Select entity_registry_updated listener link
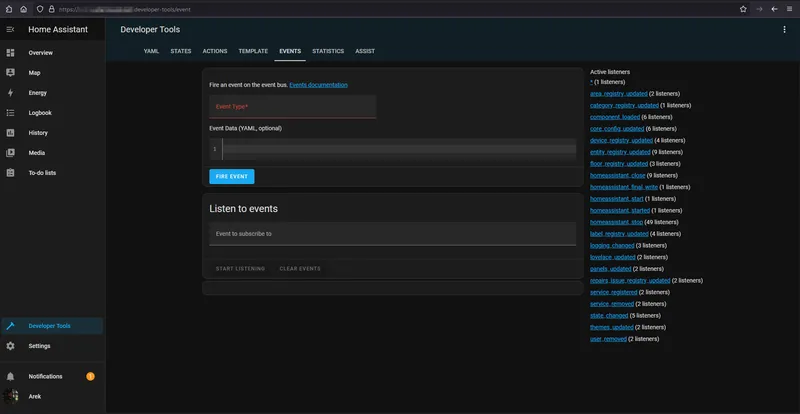Screen dimensions: 800x414 pos(620,152)
